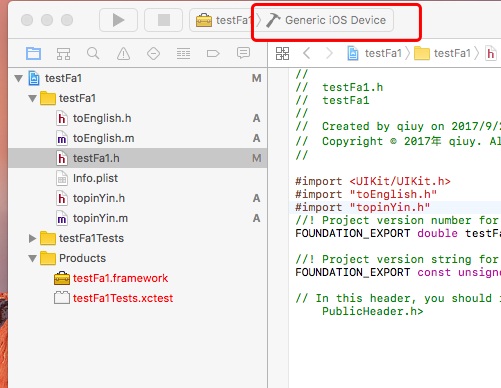Select testFa1 project root row
501x388 pixels.
[137, 78]
